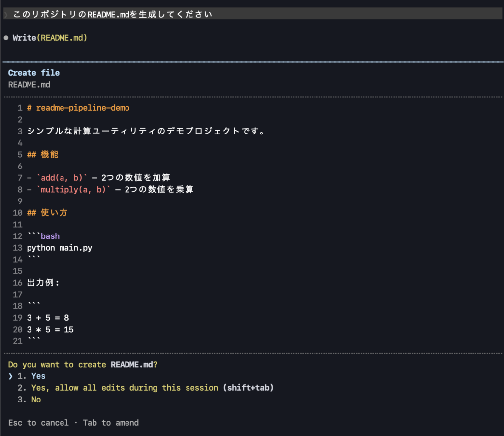Click the 'Create file' heading
Viewport: 504px width, 436px height.
tap(34, 73)
